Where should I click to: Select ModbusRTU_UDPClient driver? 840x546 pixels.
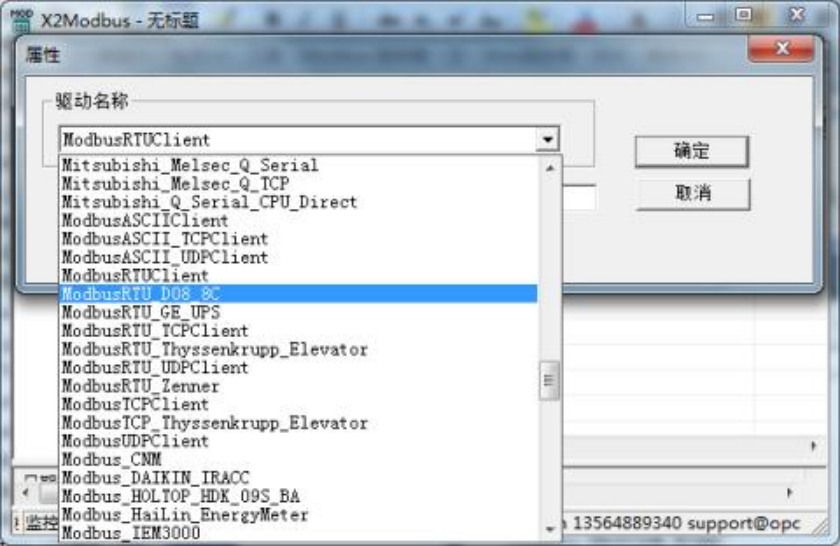click(298, 368)
